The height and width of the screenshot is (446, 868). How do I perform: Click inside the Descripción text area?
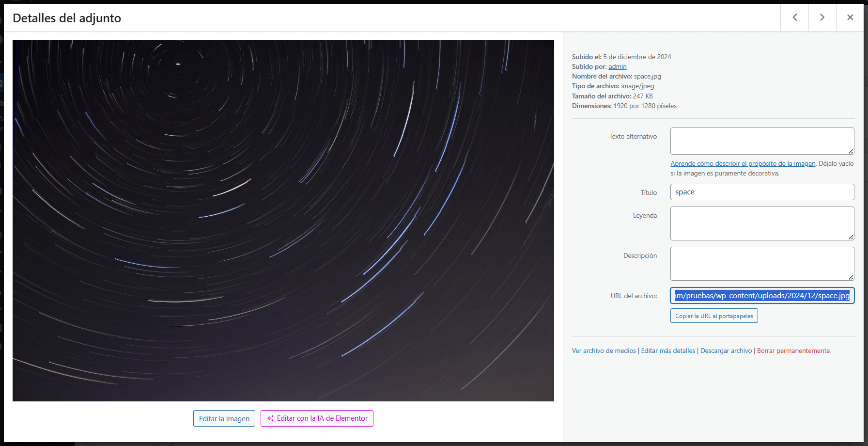point(762,263)
